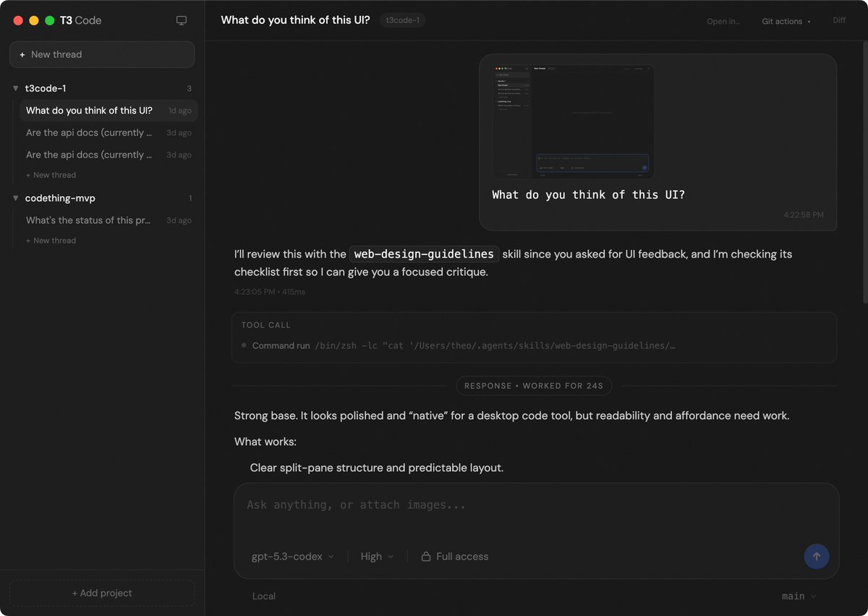868x616 pixels.
Task: Toggle the Diff view
Action: (x=839, y=20)
